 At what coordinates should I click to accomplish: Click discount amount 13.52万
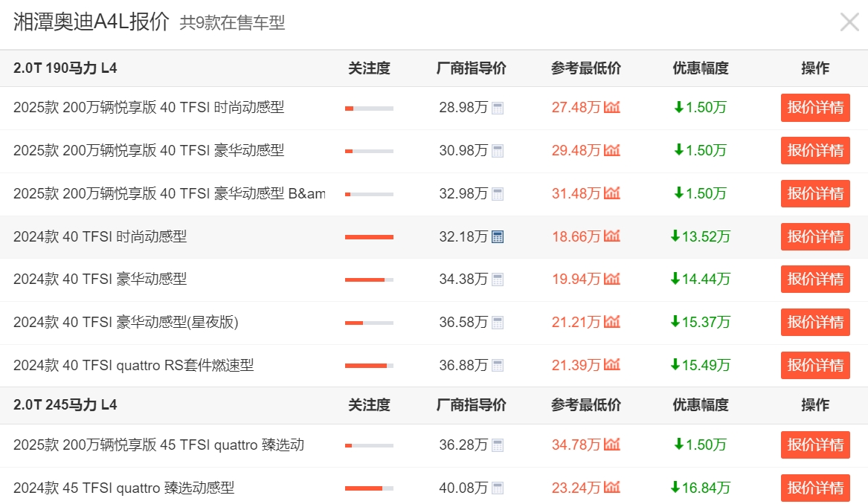coord(700,237)
